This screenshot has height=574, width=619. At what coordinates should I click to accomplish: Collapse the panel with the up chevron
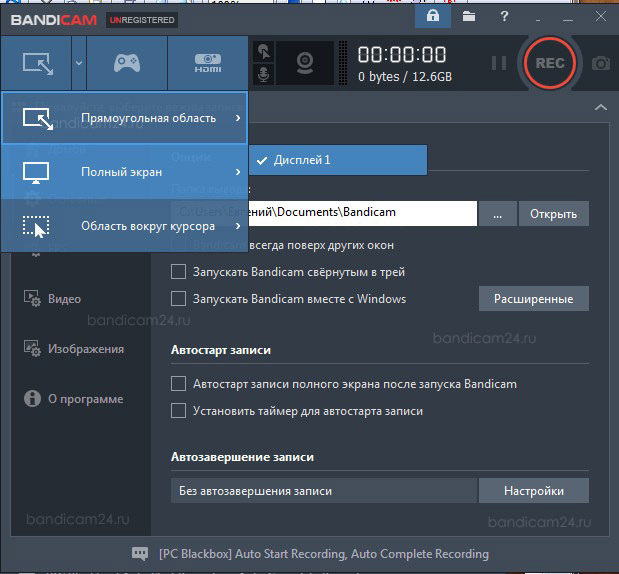tap(601, 107)
